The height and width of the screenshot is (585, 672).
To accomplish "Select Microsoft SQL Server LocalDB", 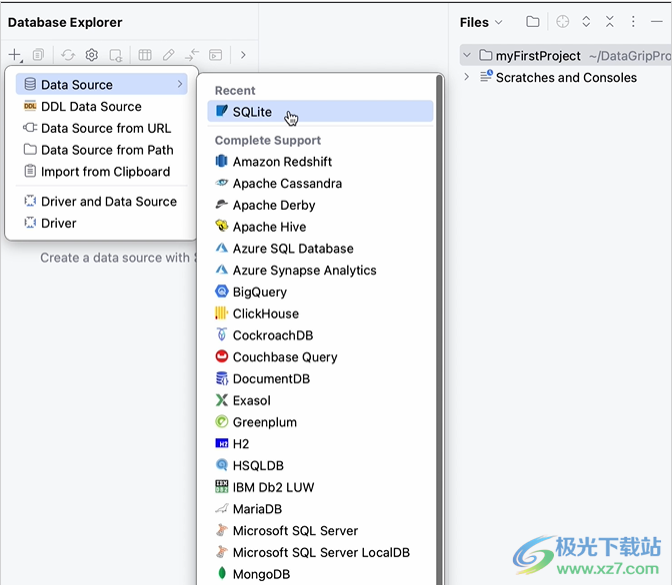I will point(320,552).
